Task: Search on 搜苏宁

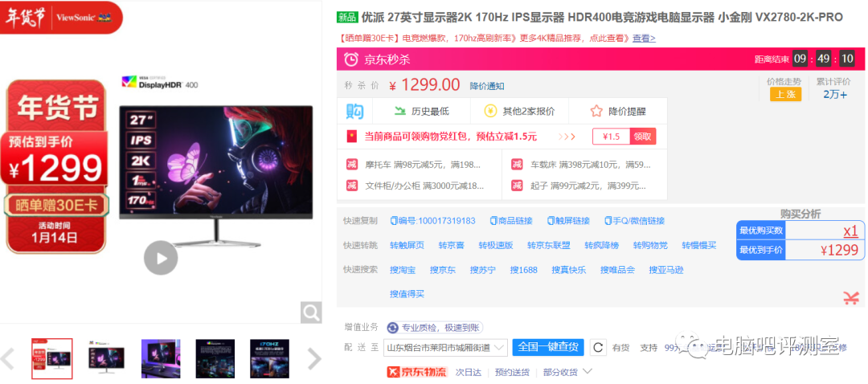Action: pyautogui.click(x=483, y=270)
